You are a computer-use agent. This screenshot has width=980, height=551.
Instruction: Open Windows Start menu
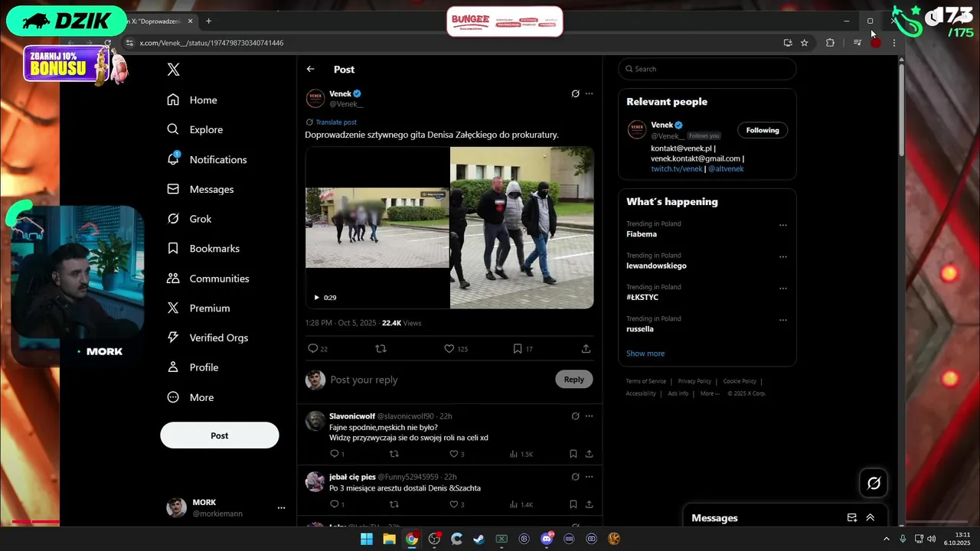tap(367, 539)
